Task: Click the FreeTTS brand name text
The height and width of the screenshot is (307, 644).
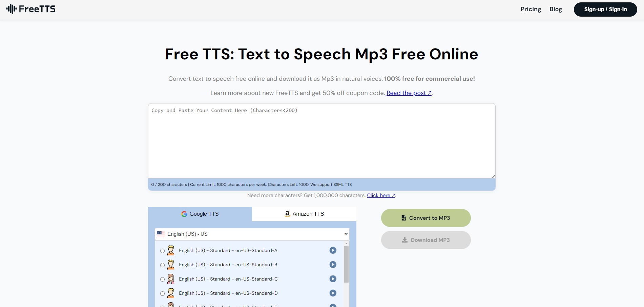Action: pyautogui.click(x=37, y=9)
